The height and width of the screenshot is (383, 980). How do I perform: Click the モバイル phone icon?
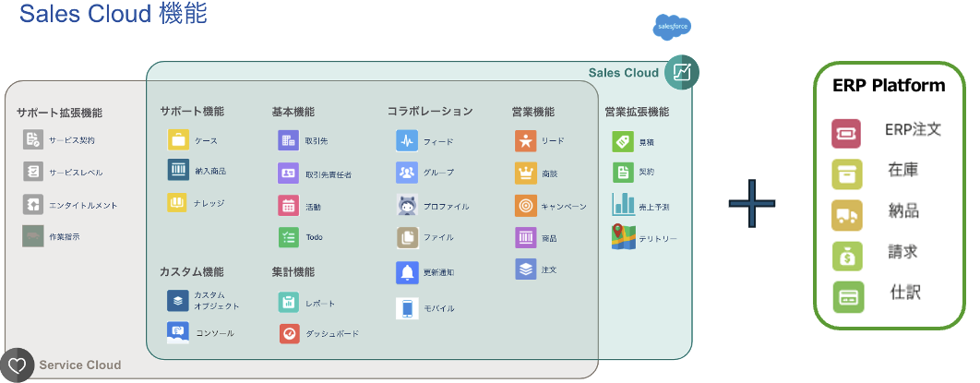[x=407, y=308]
